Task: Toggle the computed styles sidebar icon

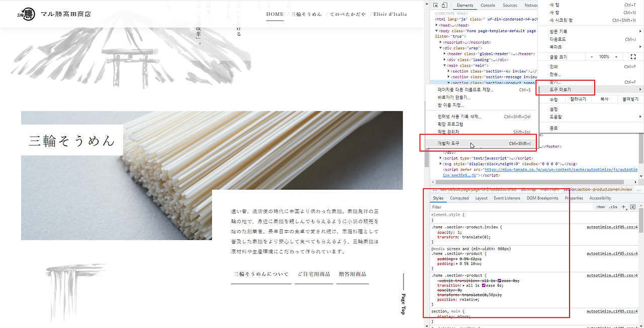Action: coord(633,207)
